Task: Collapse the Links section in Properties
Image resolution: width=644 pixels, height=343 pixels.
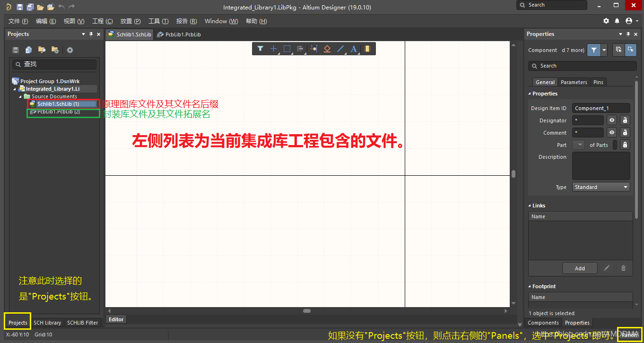Action: (x=530, y=206)
